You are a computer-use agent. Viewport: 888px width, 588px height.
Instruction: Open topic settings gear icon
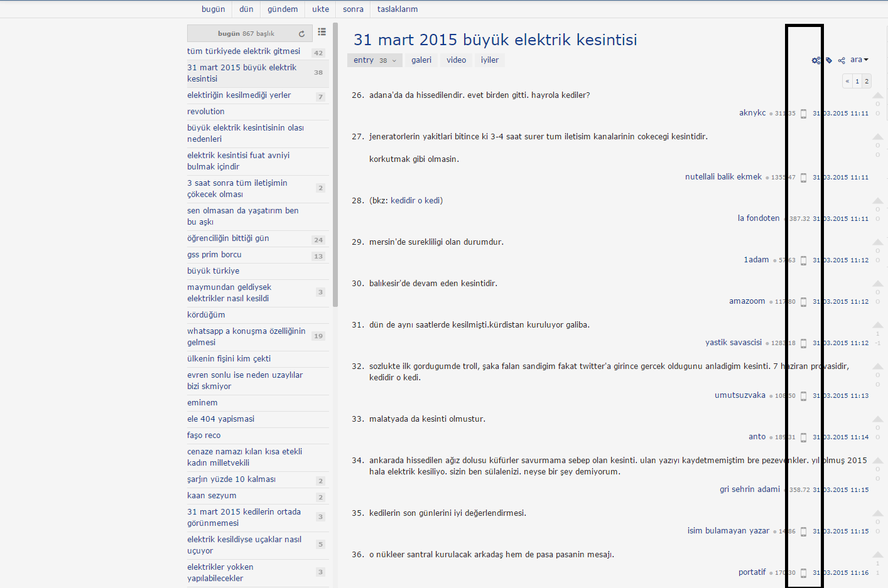[816, 60]
